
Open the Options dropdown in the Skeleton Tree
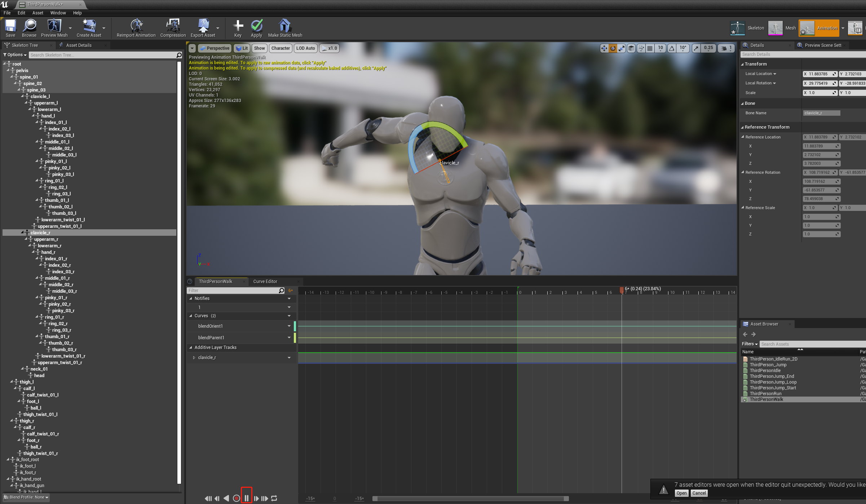tap(15, 55)
